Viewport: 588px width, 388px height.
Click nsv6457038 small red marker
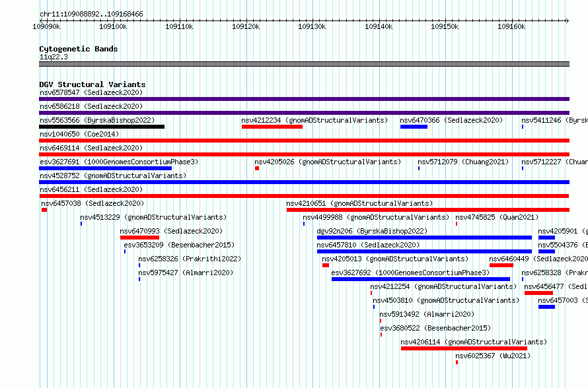click(x=44, y=210)
